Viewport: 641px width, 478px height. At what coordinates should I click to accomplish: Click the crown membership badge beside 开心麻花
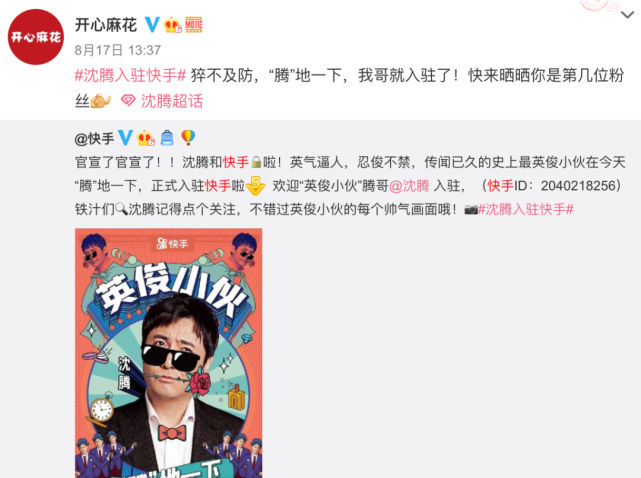pos(173,25)
